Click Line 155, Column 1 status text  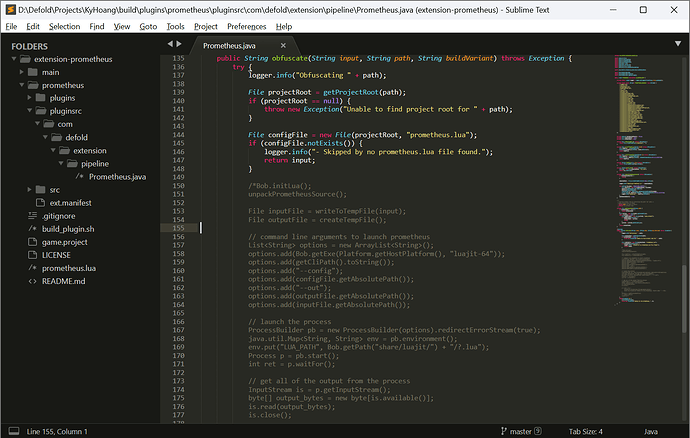57,431
